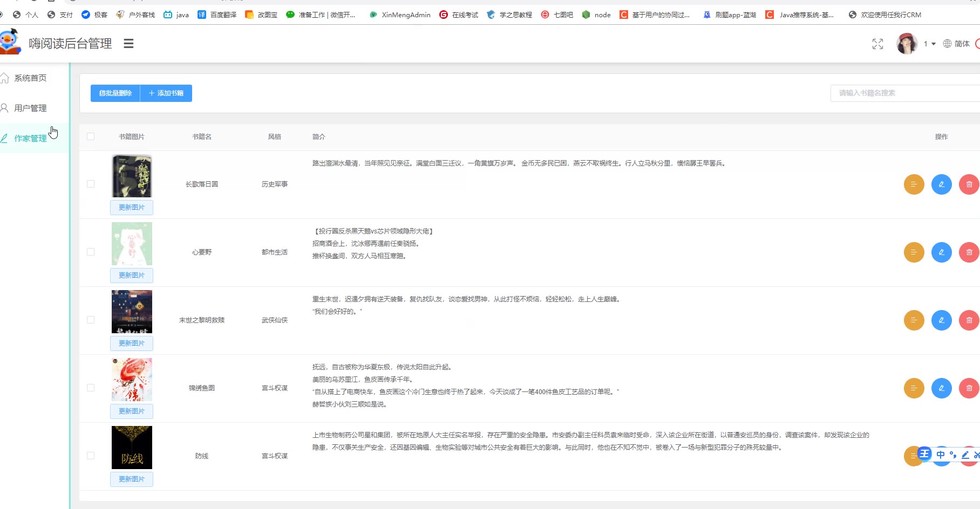Go to 系统首页 in the sidebar
Screen dimensions: 980x509
pyautogui.click(x=31, y=78)
